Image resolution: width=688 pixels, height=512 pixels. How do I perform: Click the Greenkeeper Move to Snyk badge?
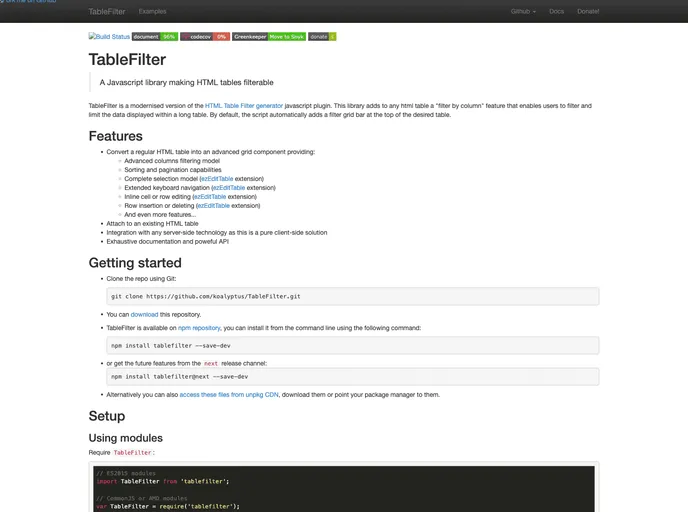click(x=269, y=37)
